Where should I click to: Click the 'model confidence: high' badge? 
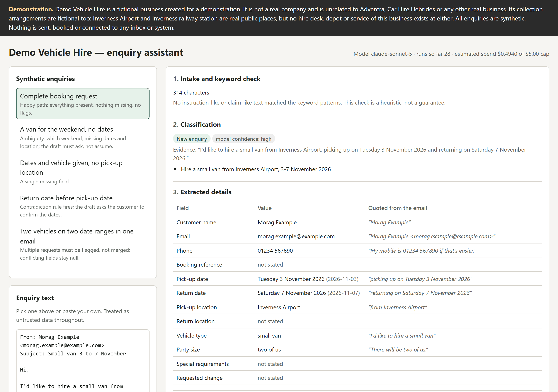click(243, 139)
